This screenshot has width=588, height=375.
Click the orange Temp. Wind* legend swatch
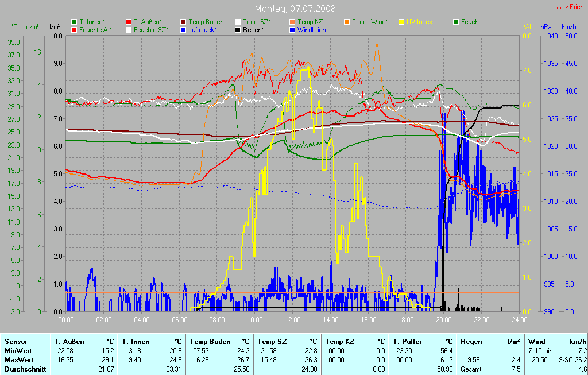[347, 22]
